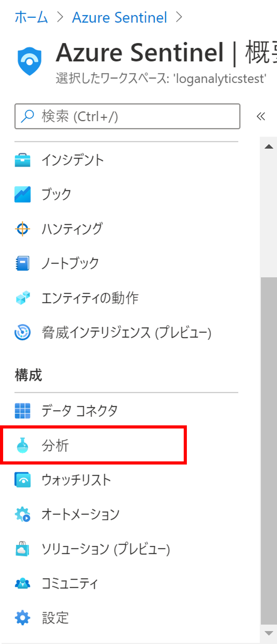Image resolution: width=277 pixels, height=644 pixels.
Task: Open the エンティティの動作 cubes icon
Action: [23, 298]
